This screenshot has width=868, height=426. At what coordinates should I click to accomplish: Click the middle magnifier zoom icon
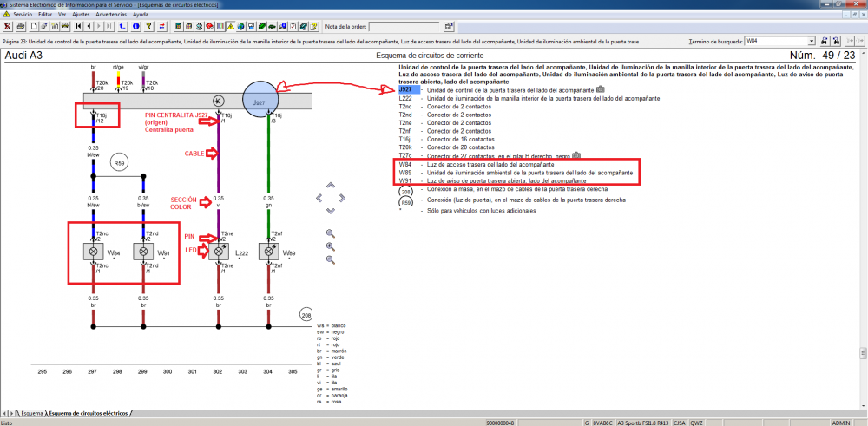[331, 246]
